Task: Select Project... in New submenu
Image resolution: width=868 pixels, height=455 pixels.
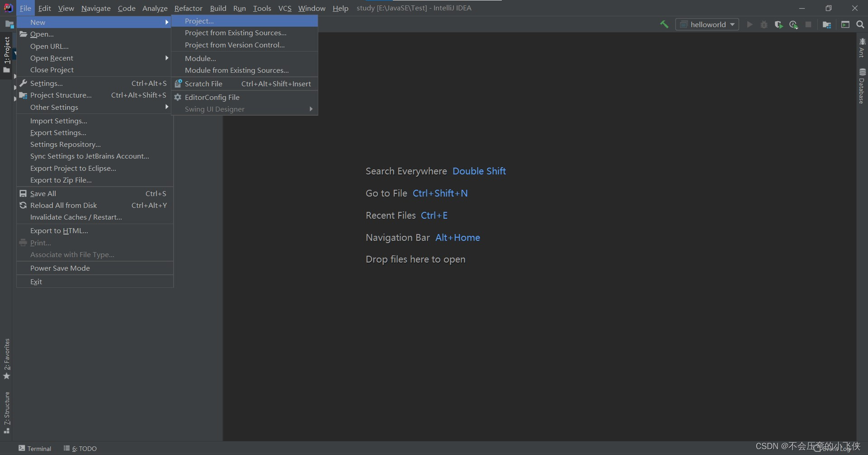Action: 245,21
